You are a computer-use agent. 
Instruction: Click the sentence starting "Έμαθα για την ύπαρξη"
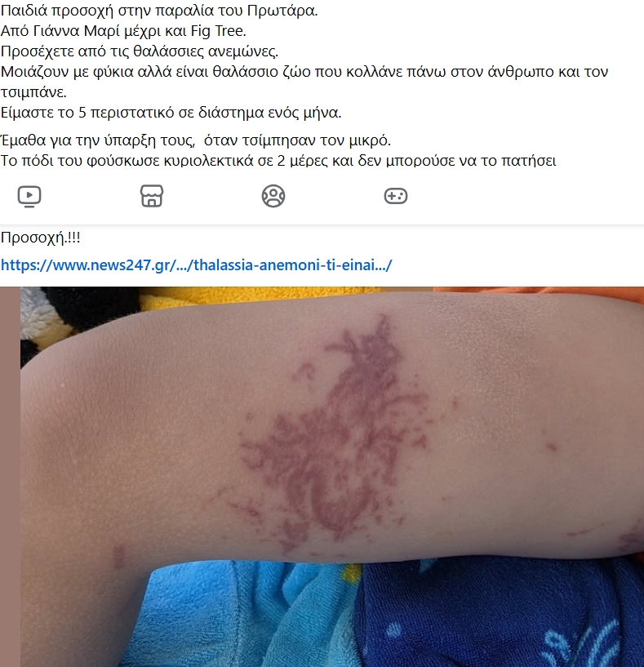196,140
